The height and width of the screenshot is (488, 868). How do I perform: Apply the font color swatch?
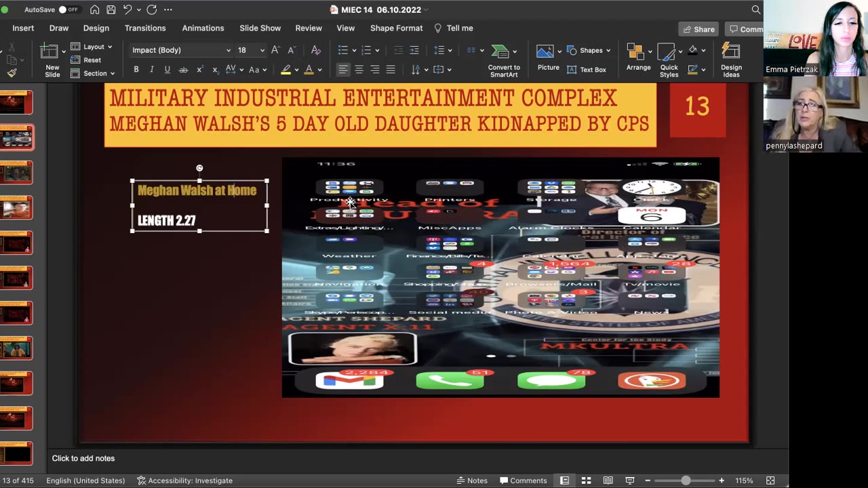pos(309,69)
